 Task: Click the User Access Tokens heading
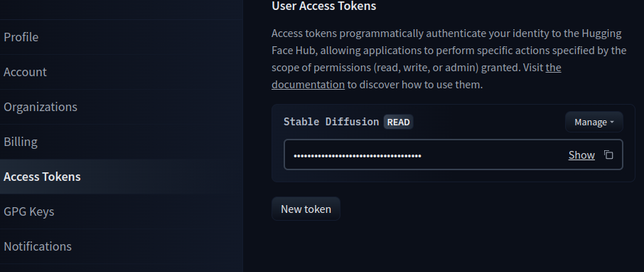(323, 6)
